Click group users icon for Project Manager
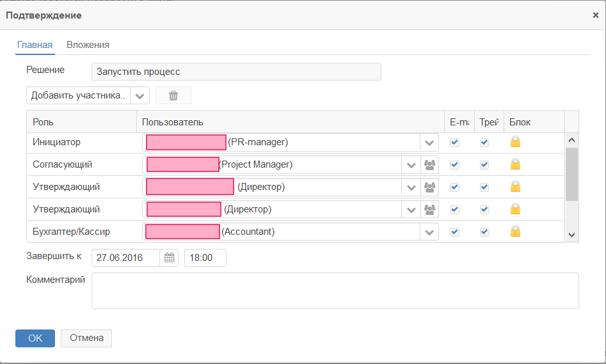The image size is (606, 364). 429,164
